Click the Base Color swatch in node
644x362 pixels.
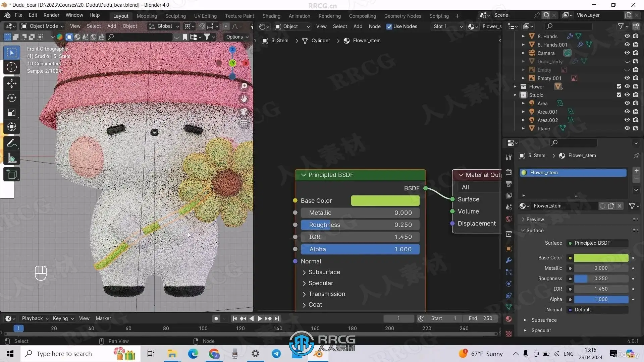385,201
